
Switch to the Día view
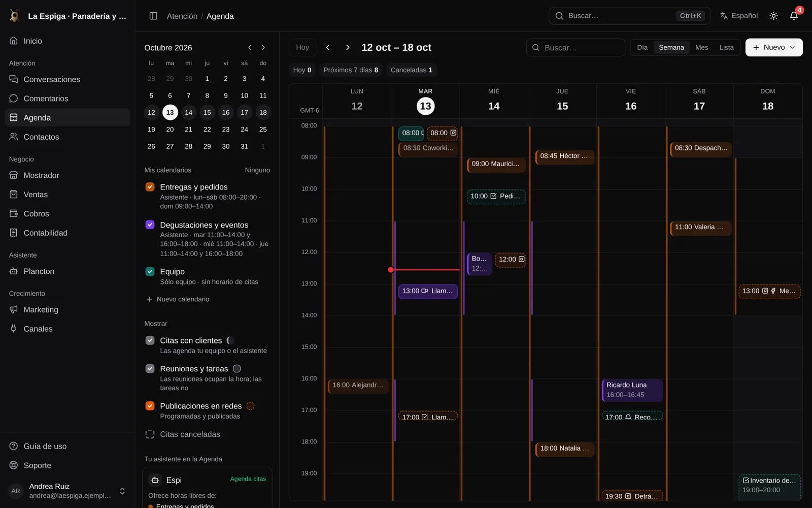642,47
